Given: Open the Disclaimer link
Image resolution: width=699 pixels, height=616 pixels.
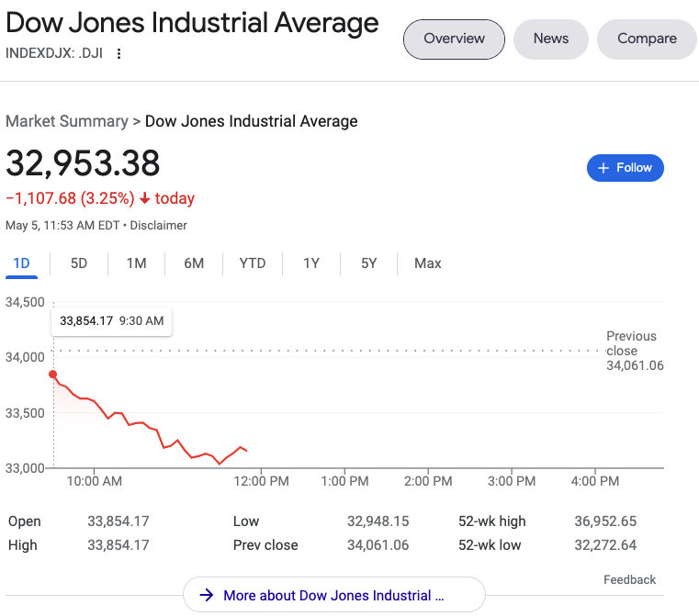Looking at the screenshot, I should click(158, 225).
